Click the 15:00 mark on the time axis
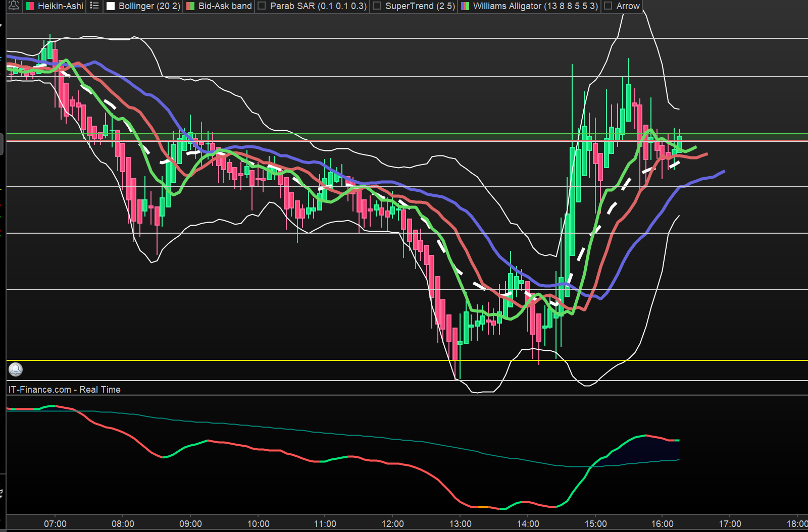808x532 pixels. pyautogui.click(x=595, y=523)
